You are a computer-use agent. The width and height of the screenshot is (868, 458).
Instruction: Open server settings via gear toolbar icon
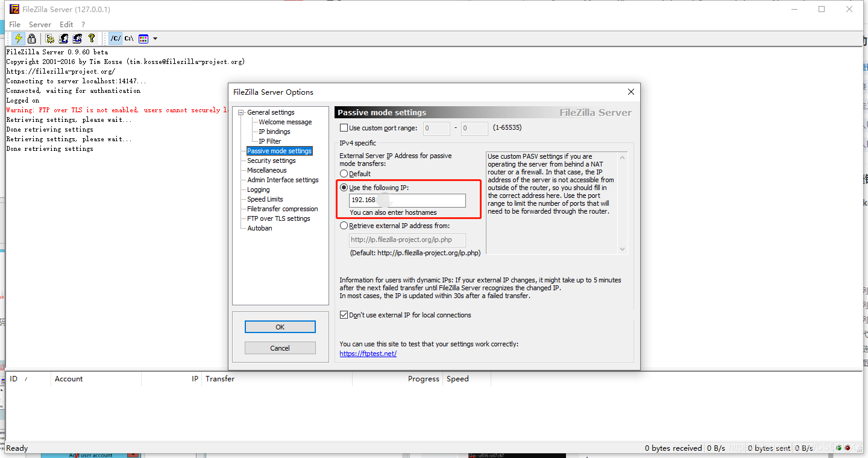[50, 39]
